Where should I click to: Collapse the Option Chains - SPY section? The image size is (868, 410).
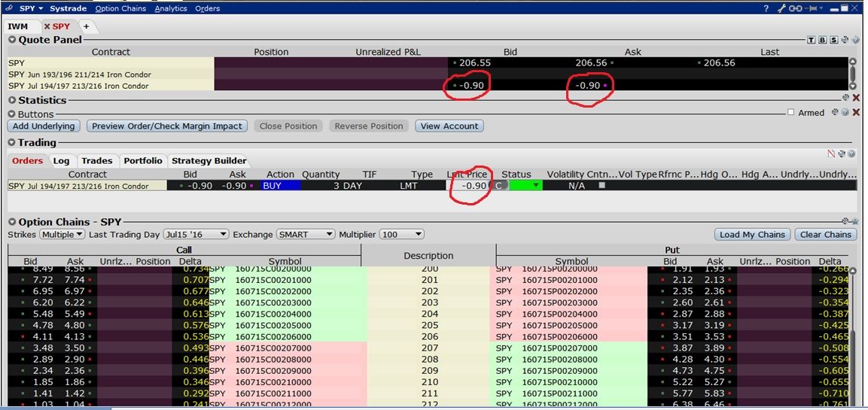pos(12,222)
